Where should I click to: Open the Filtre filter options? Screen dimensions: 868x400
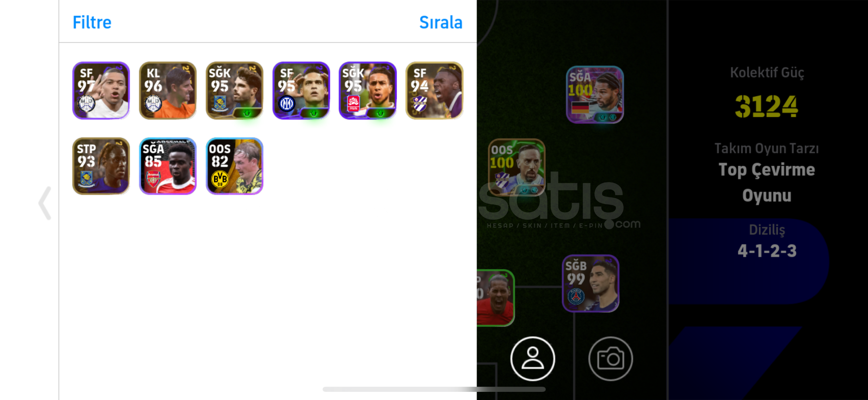point(92,23)
